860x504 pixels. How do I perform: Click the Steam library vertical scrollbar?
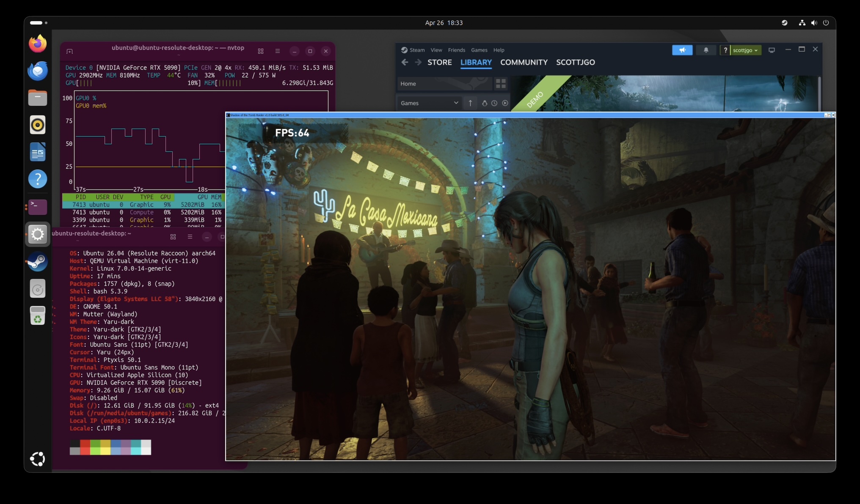pos(819,93)
